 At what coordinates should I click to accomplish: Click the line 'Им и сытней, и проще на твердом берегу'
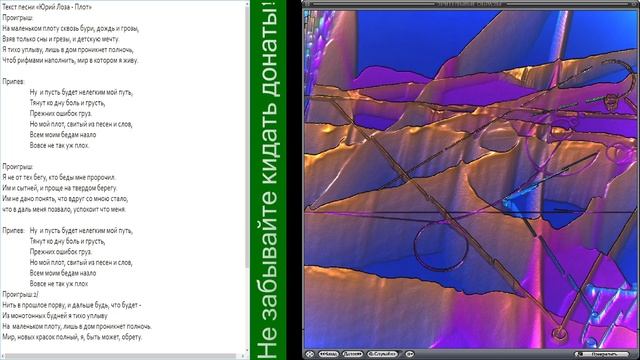60,188
